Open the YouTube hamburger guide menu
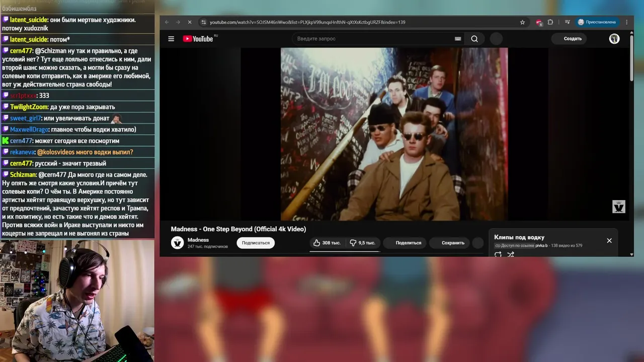The image size is (644, 362). (x=171, y=39)
